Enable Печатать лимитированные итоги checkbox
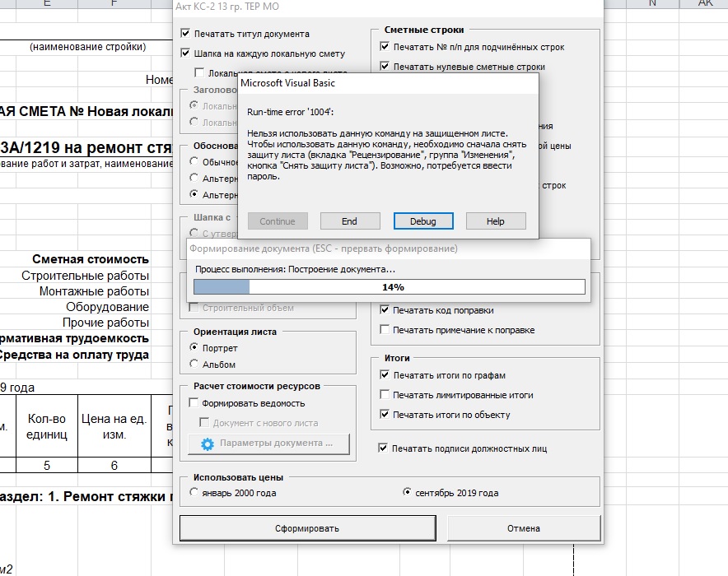728x576 pixels. 385,395
